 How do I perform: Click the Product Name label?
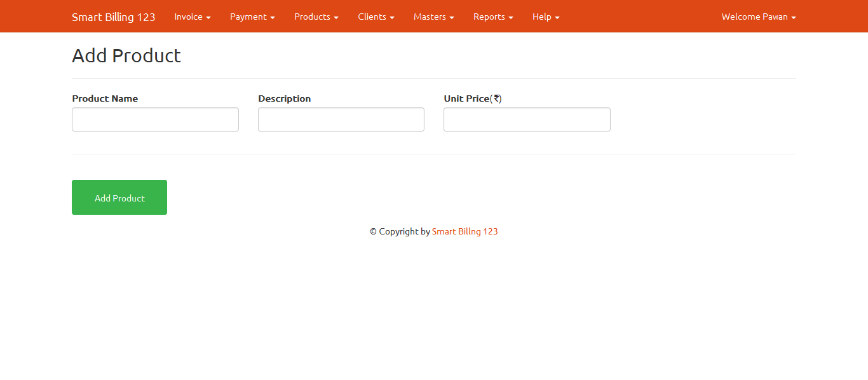(105, 98)
